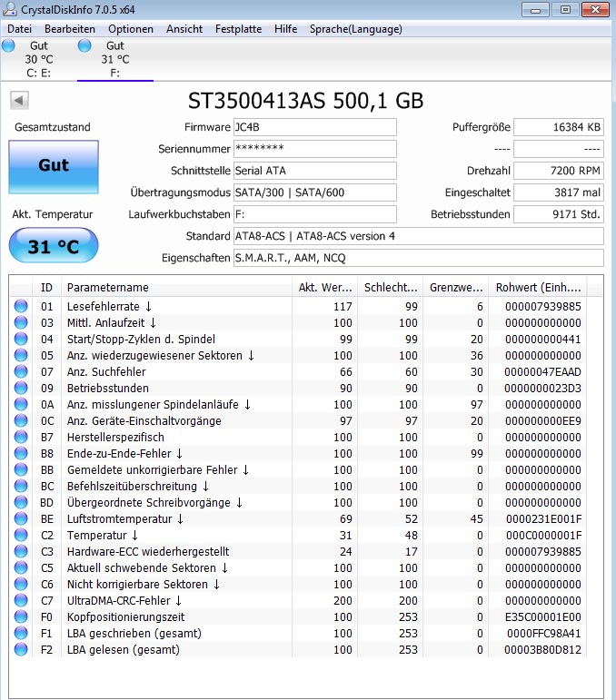Click status circle icon of F: drive

click(84, 45)
